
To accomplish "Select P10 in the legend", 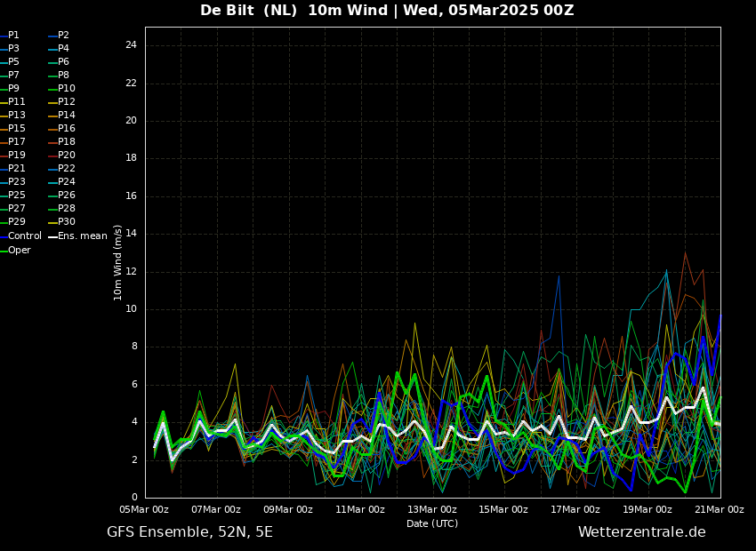I will click(x=67, y=89).
